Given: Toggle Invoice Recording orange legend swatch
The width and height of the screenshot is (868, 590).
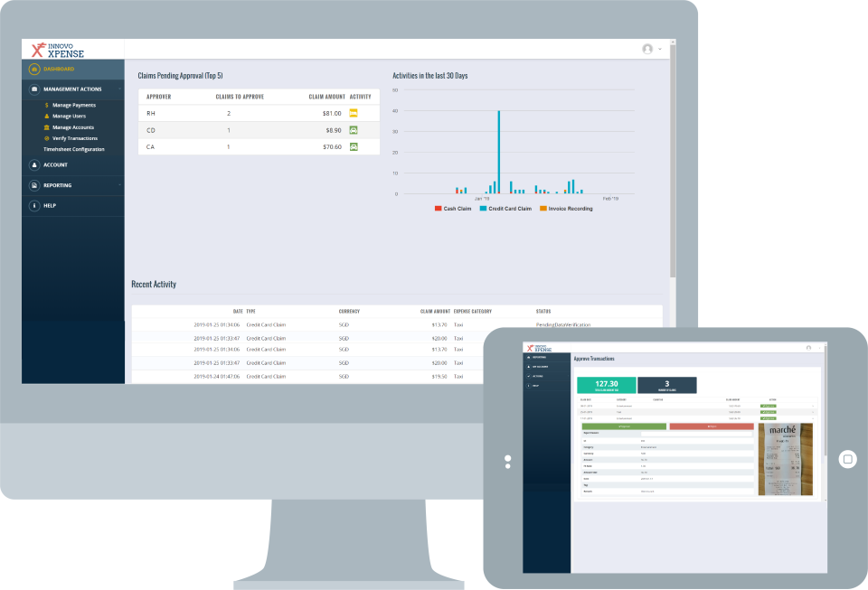Looking at the screenshot, I should [543, 209].
